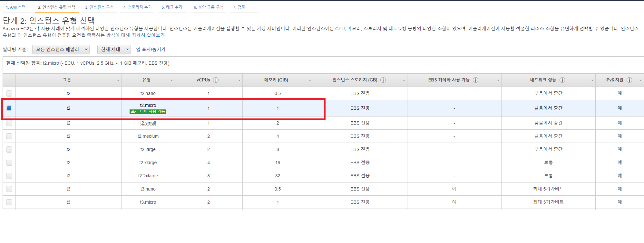Click the 단계 2: 인스턴스 유형 선택 heading
644x243 pixels.
click(x=49, y=21)
